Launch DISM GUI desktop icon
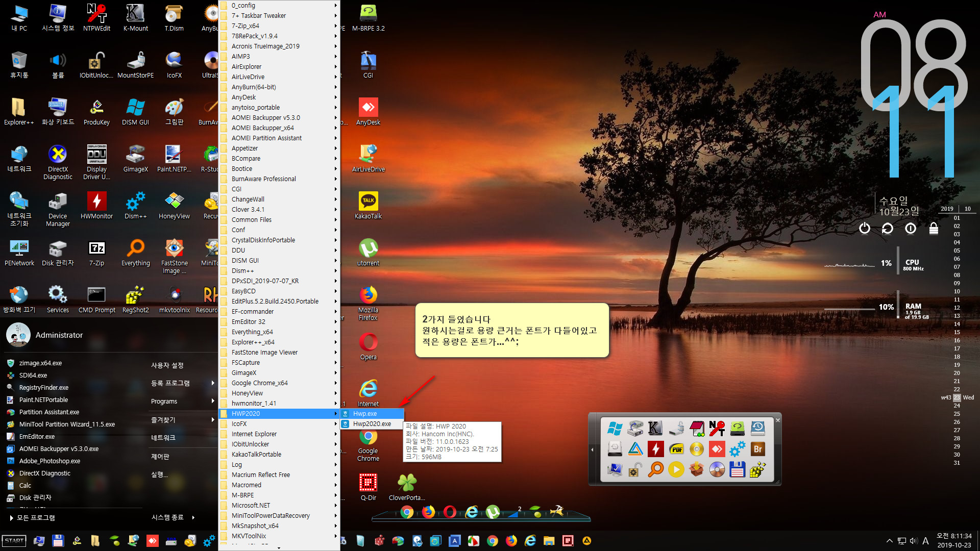The height and width of the screenshot is (551, 980). (x=135, y=112)
